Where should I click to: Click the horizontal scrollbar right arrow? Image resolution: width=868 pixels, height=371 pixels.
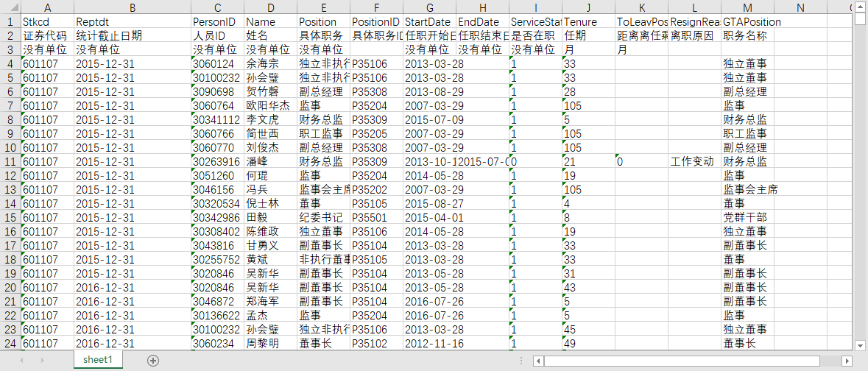coord(847,361)
